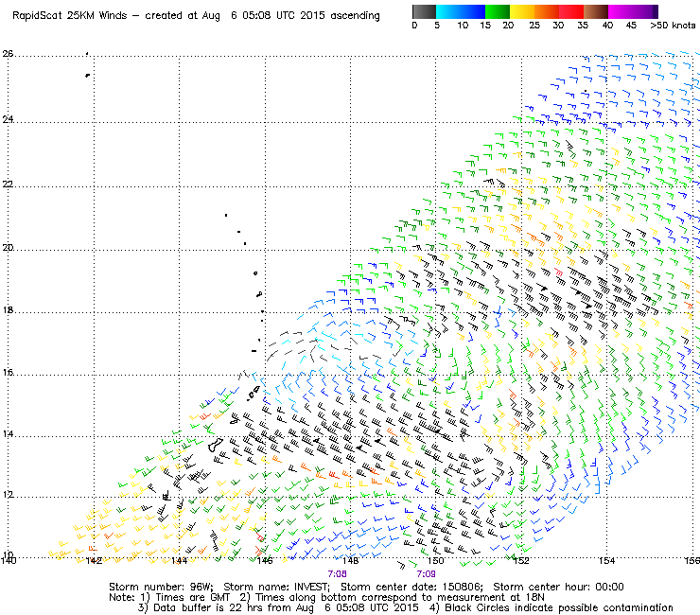This screenshot has width=700, height=615.
Task: Click latitude axis label 20
Action: click(8, 248)
